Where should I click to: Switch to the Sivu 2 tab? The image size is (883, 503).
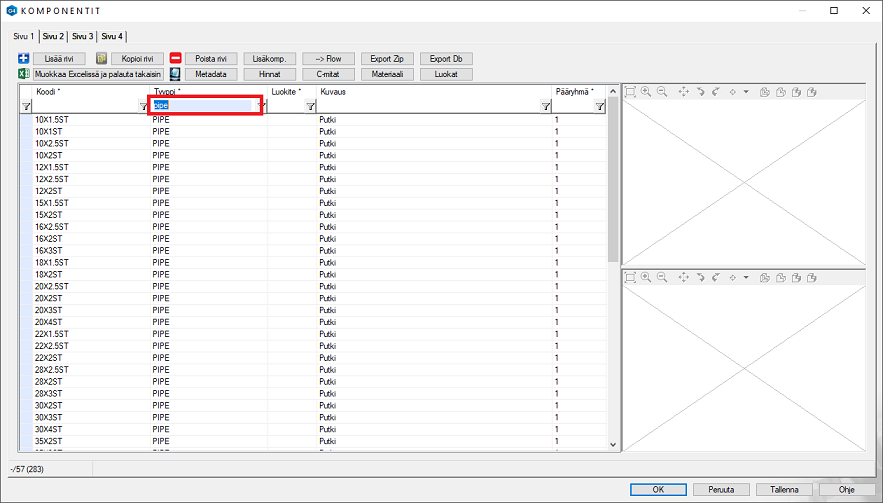(x=53, y=36)
